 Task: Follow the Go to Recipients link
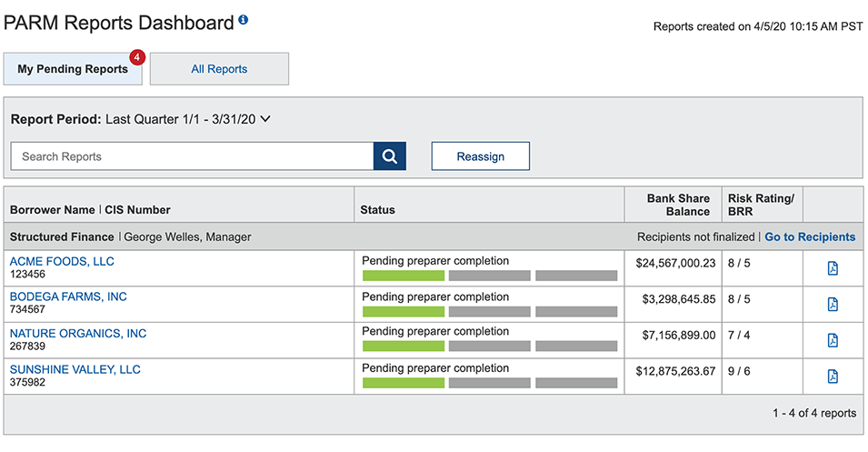809,237
